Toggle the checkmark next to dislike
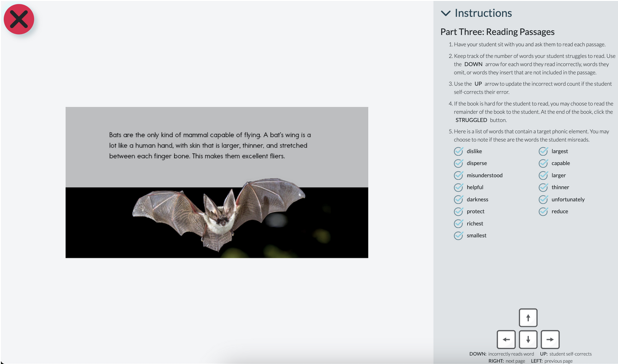 click(458, 151)
